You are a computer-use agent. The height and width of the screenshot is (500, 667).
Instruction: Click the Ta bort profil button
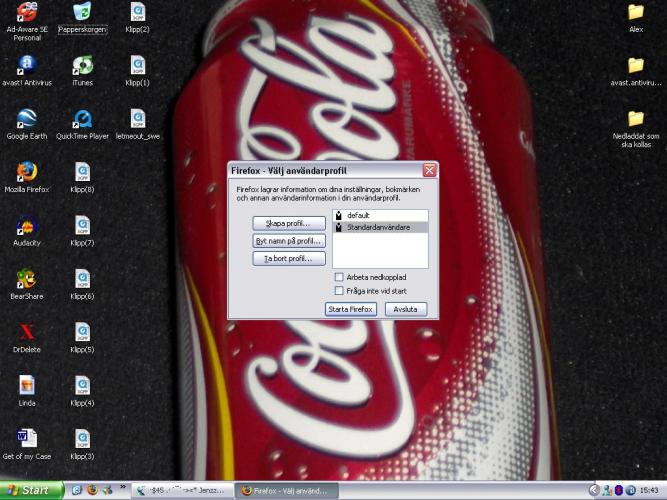tap(289, 259)
